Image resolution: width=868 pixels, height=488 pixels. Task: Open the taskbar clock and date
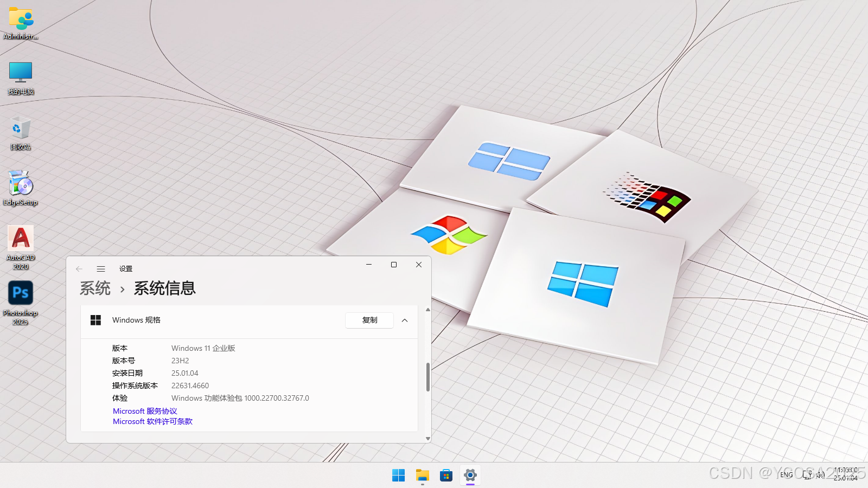846,474
